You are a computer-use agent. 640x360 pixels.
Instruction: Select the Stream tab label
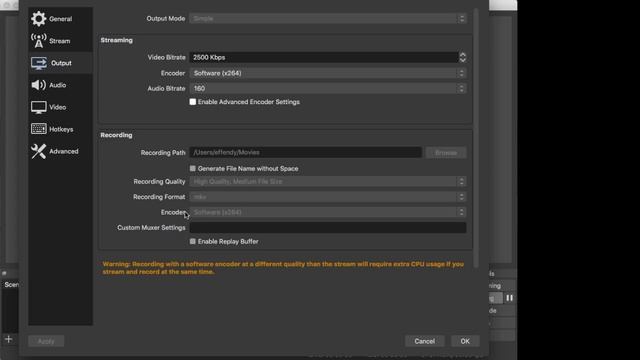click(x=60, y=41)
